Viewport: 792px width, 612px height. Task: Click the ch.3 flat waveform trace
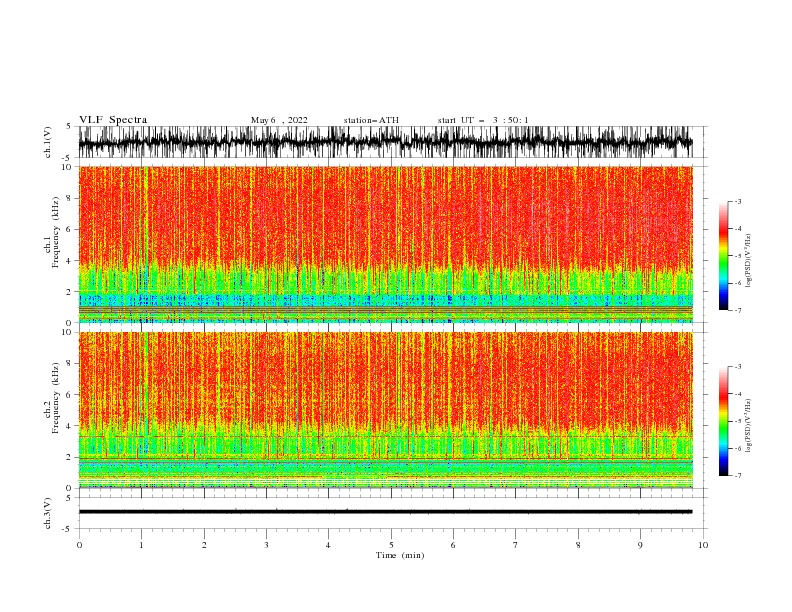tap(385, 512)
